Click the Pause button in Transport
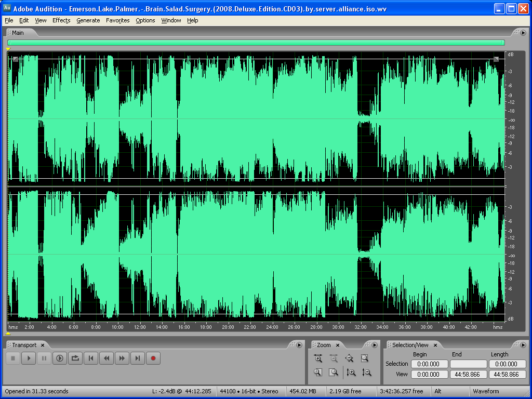Screen dimensions: 532x399 (x=44, y=358)
